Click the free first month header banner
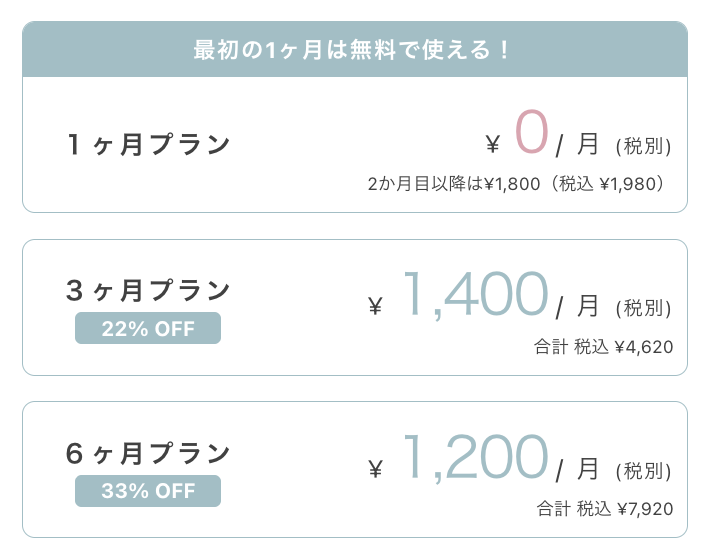The image size is (706, 552). [x=354, y=50]
